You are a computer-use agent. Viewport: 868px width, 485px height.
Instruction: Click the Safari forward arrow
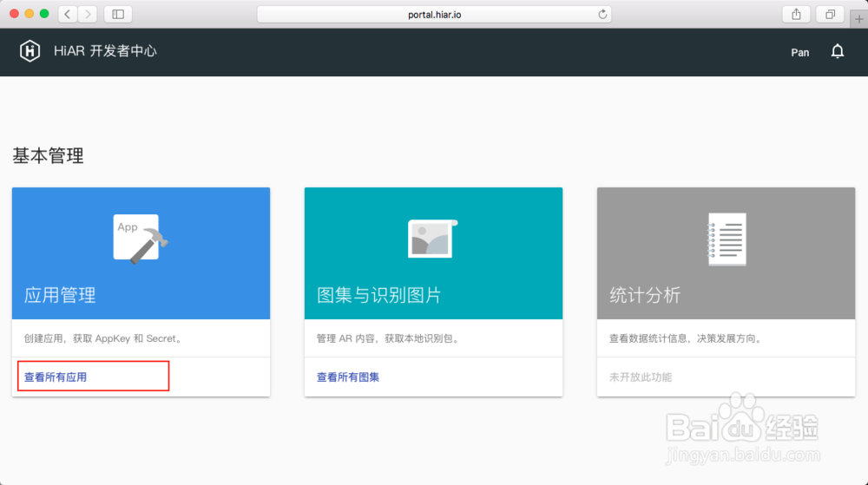[88, 15]
